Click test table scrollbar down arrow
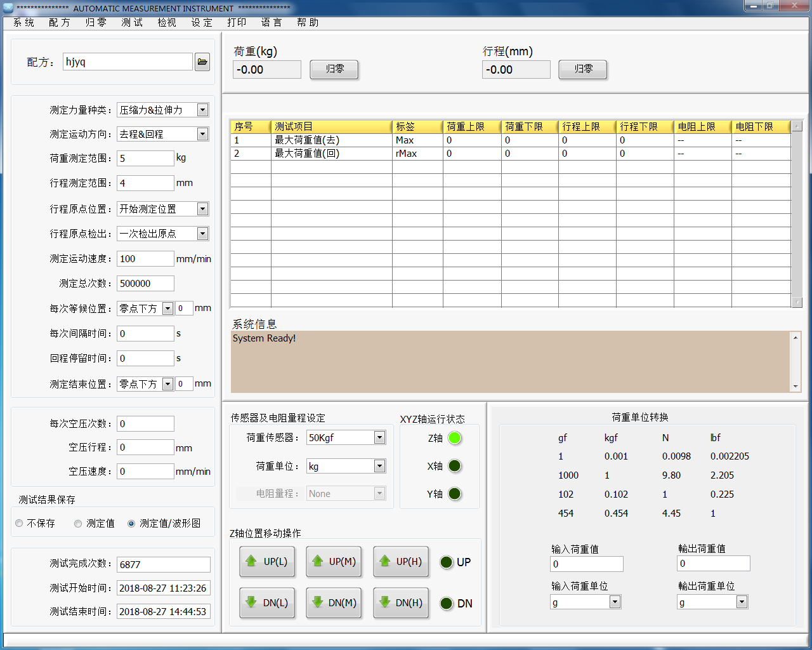This screenshot has width=812, height=650. pyautogui.click(x=797, y=303)
